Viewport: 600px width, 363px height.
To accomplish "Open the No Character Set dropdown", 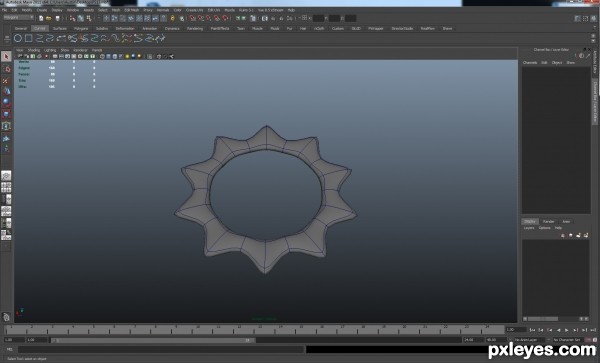I will pyautogui.click(x=569, y=340).
